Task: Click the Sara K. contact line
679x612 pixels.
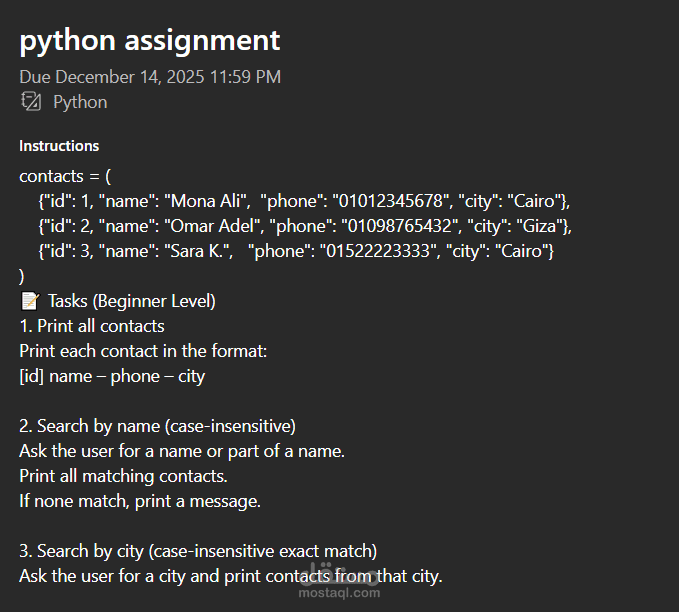Action: click(296, 251)
